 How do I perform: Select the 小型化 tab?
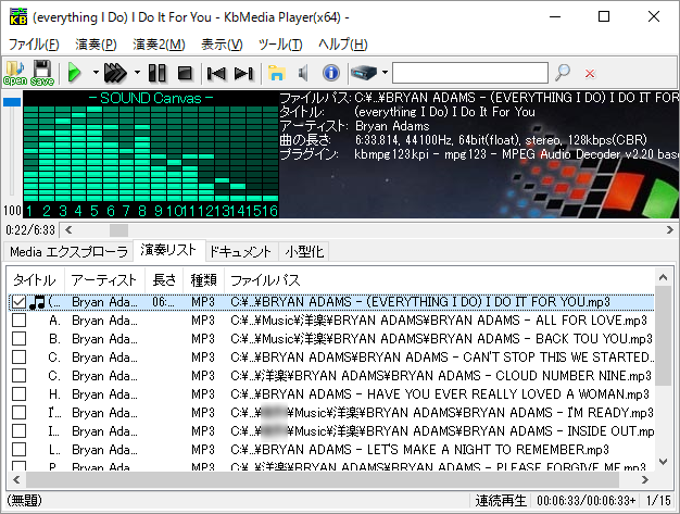[x=304, y=252]
